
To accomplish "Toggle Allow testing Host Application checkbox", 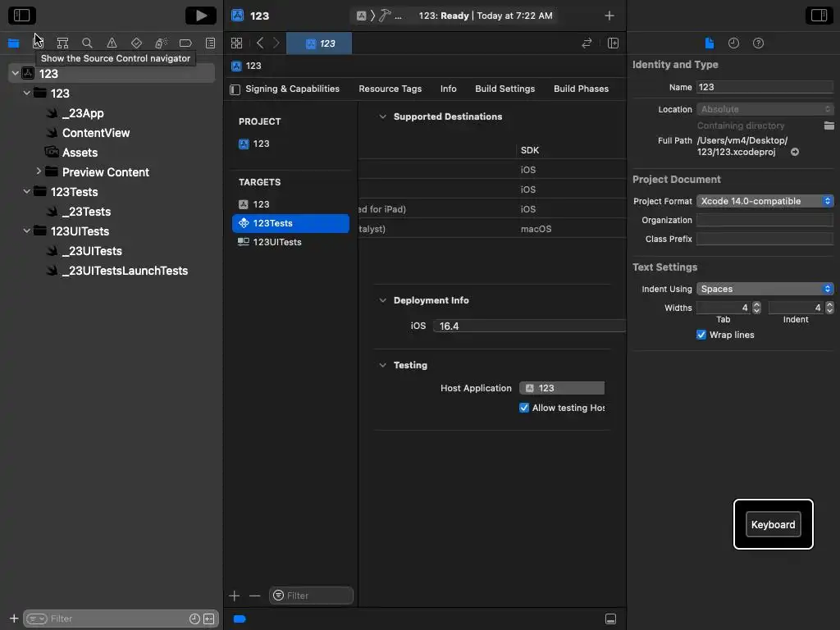I will [x=524, y=408].
